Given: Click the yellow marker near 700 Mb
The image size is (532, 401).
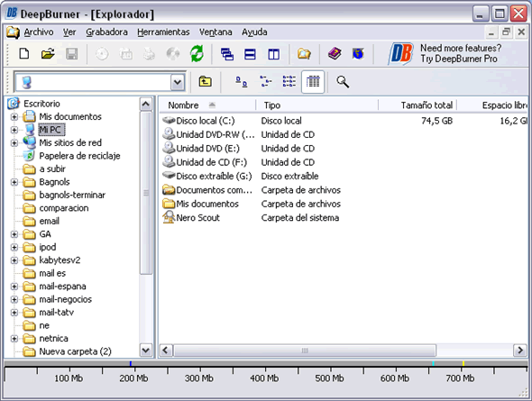Looking at the screenshot, I should click(x=463, y=363).
